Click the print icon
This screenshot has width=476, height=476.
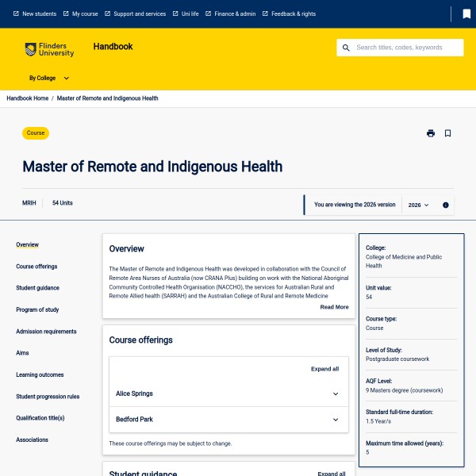[431, 133]
